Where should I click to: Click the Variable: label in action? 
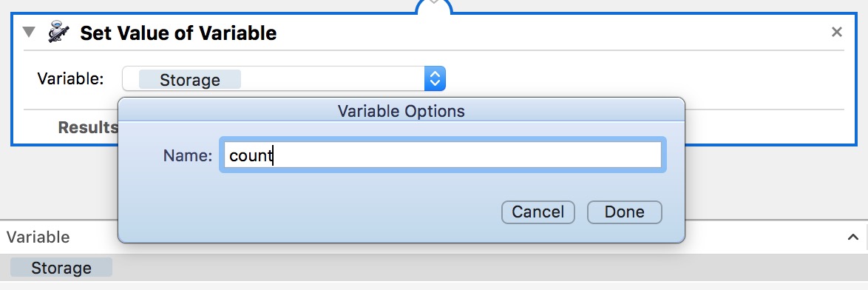(x=70, y=78)
